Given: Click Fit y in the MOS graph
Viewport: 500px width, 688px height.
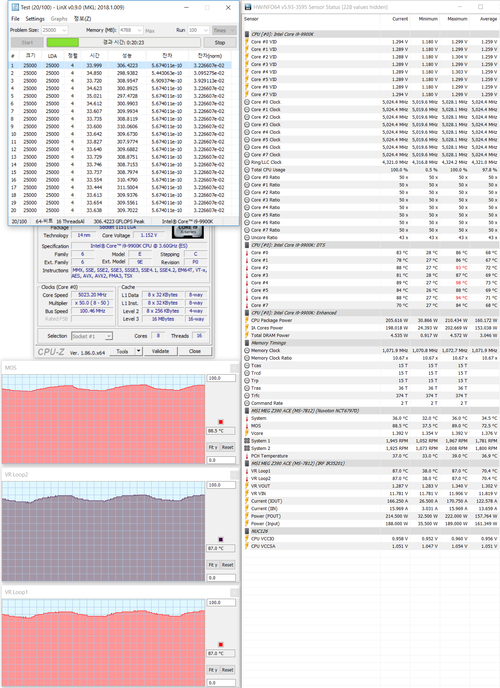Looking at the screenshot, I should [x=213, y=447].
